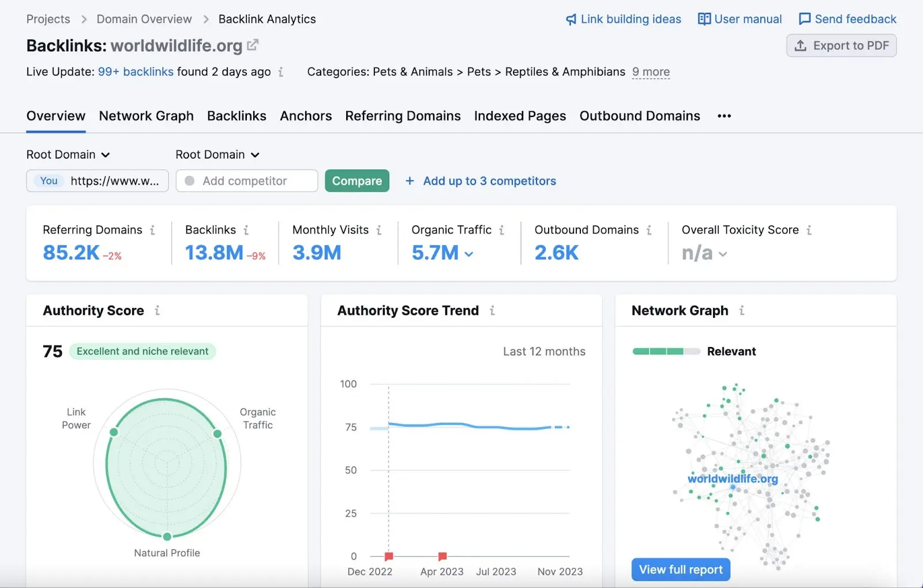Click the Network Graph relevance bar

666,351
